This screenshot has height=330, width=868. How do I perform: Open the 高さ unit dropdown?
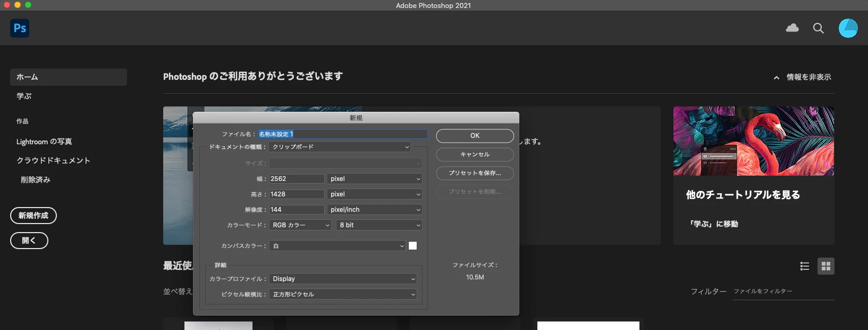375,194
